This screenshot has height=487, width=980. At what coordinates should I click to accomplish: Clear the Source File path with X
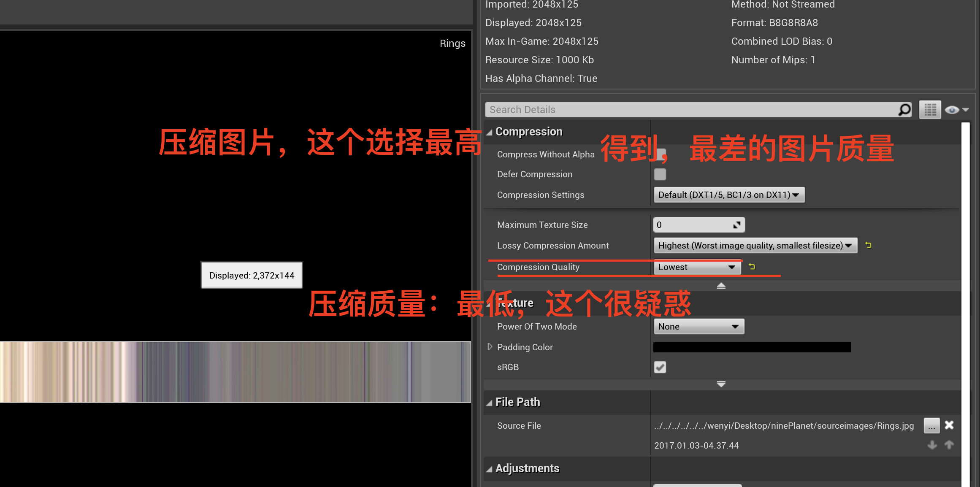pyautogui.click(x=949, y=425)
